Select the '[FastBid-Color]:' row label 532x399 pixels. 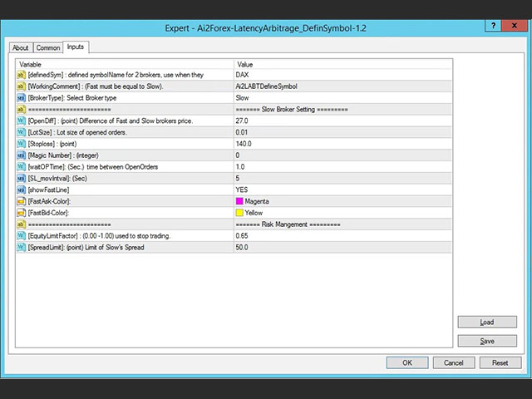48,213
